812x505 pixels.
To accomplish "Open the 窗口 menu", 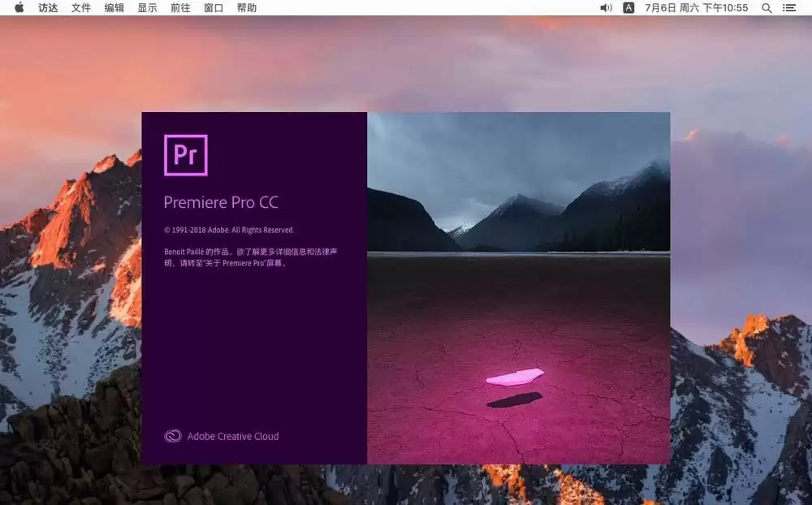I will point(214,8).
